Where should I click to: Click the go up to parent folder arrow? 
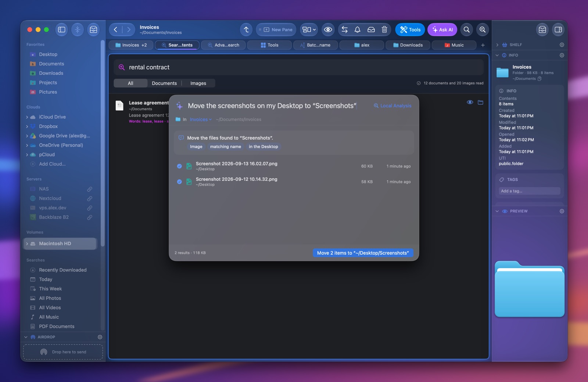coord(246,30)
